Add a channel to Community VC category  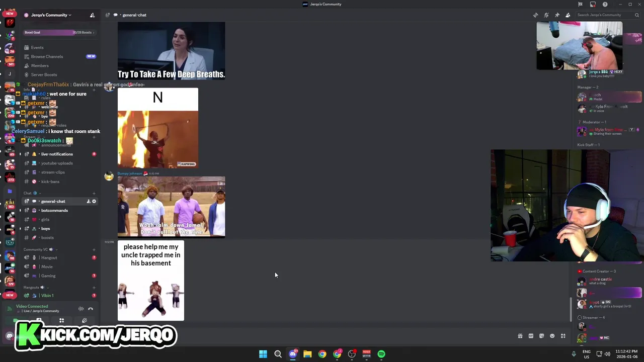tap(94, 249)
